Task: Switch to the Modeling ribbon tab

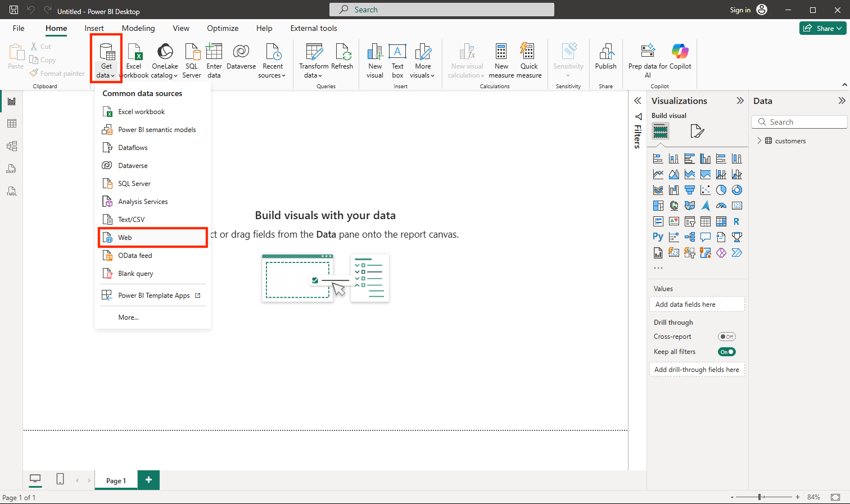Action: pyautogui.click(x=138, y=28)
